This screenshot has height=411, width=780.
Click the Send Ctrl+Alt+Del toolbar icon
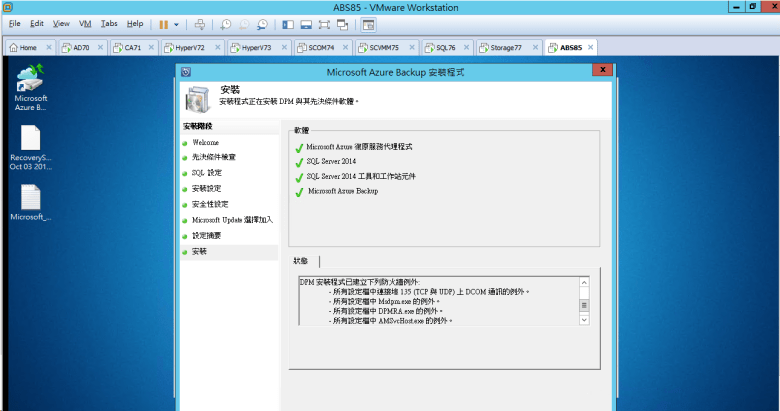click(x=199, y=23)
